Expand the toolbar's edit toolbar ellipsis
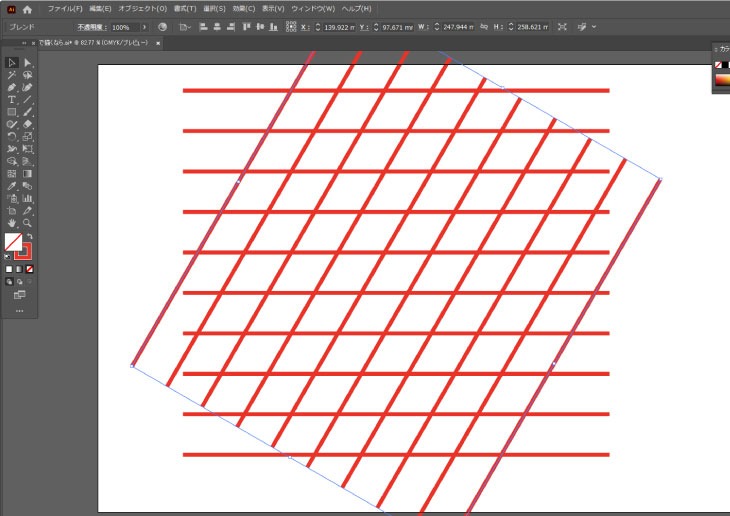Viewport: 730px width, 516px height. coord(19,310)
